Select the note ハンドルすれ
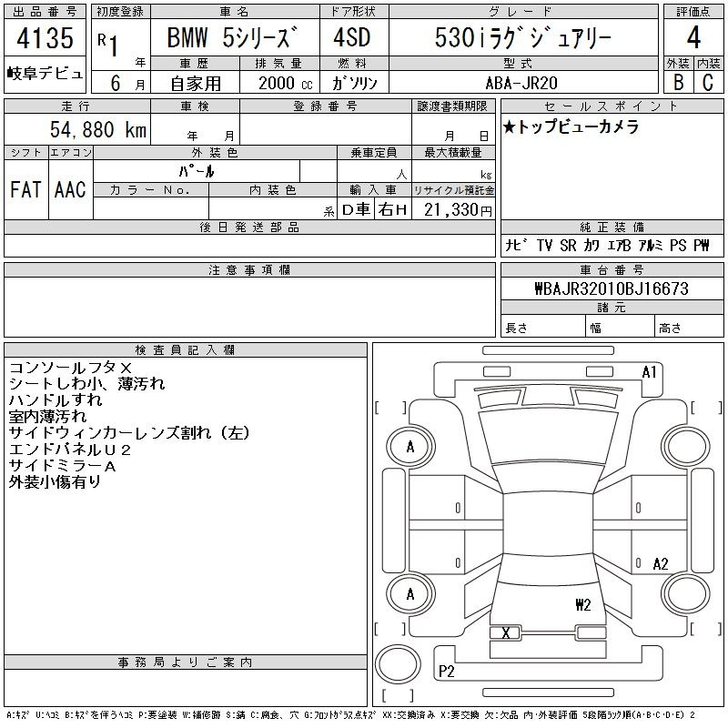This screenshot has height=728, width=728. click(56, 400)
